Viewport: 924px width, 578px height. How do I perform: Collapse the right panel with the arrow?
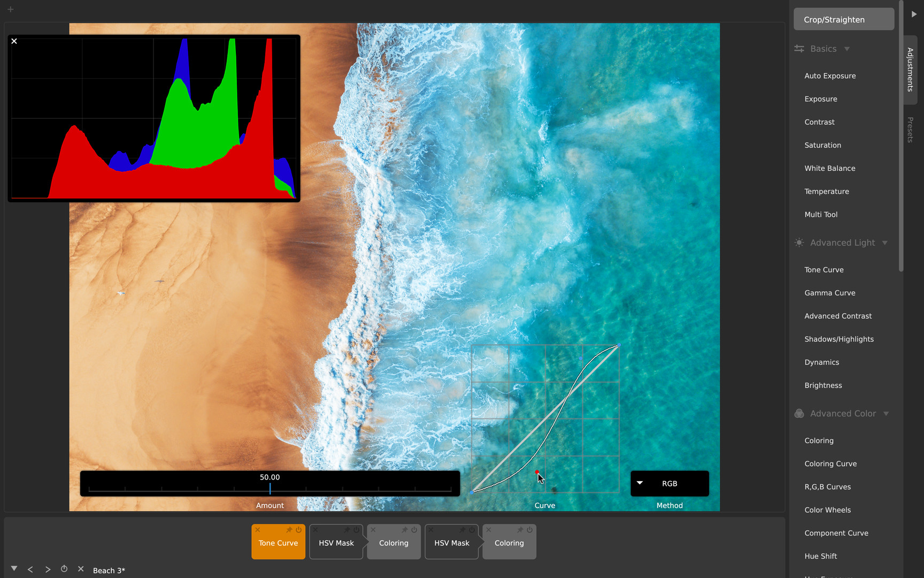coord(914,14)
